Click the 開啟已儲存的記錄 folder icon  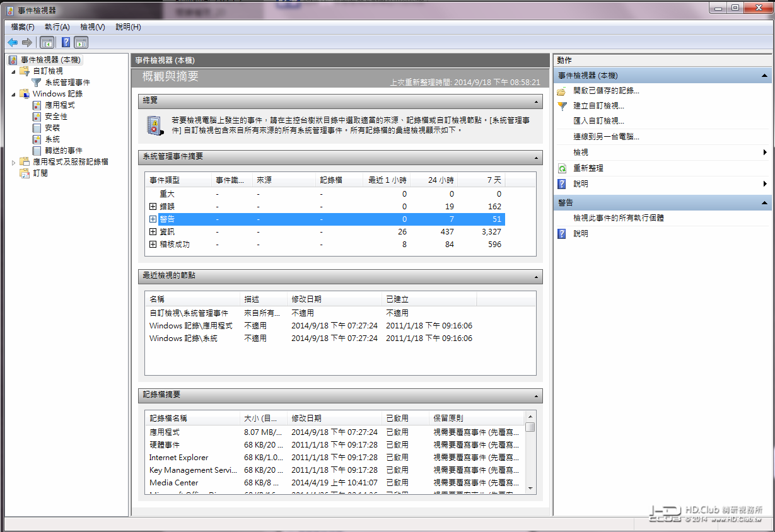click(x=562, y=91)
